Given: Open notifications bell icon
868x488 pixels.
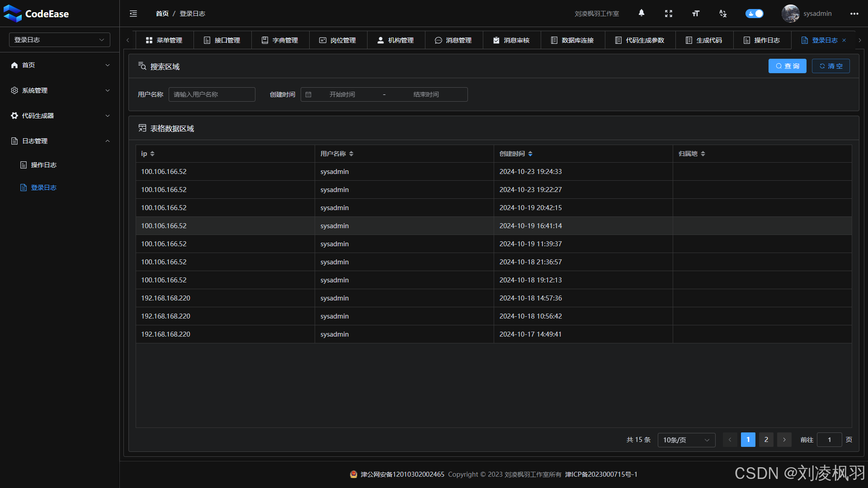Looking at the screenshot, I should [x=641, y=13].
